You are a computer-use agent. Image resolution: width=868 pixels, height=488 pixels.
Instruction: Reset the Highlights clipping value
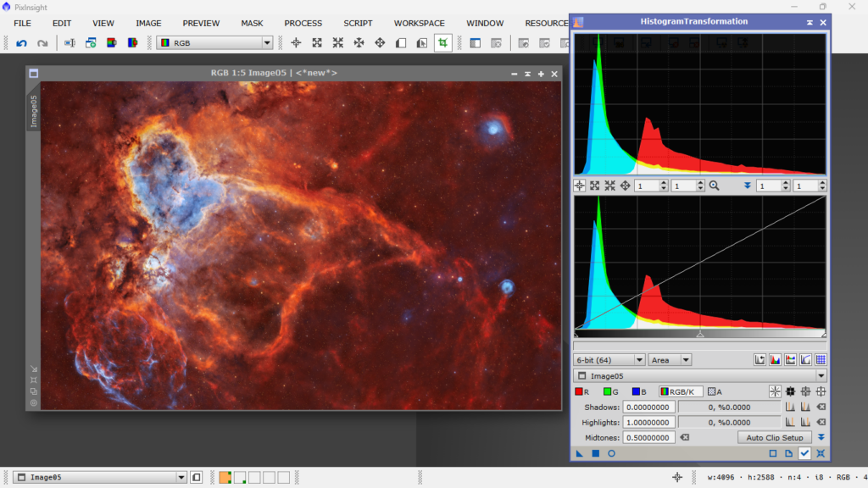click(821, 422)
